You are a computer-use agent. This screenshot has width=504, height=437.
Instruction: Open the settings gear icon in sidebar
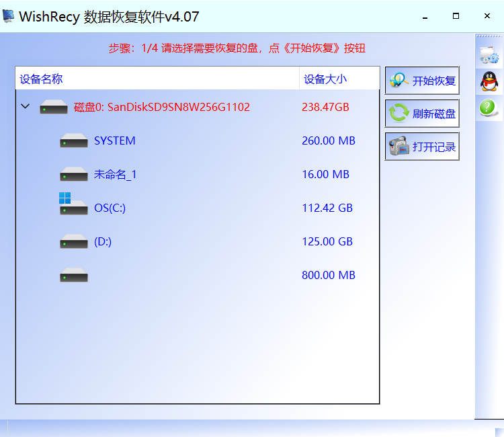click(x=489, y=55)
